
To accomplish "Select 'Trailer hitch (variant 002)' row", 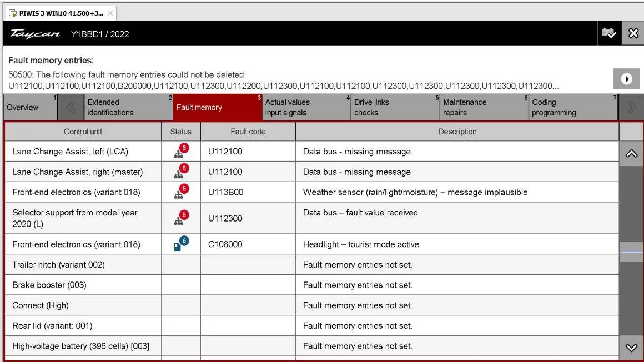I will point(312,265).
